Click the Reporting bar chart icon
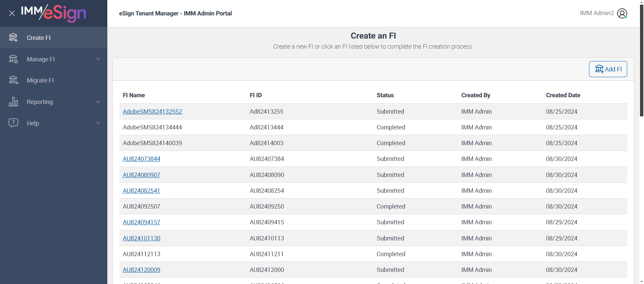644x284 pixels. [x=13, y=102]
